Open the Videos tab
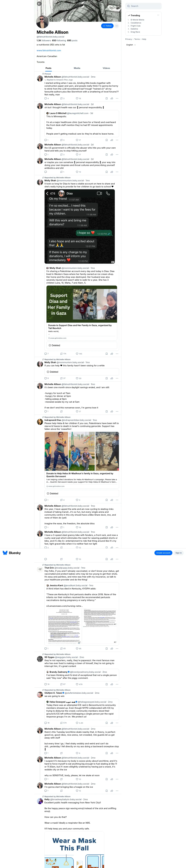This screenshot has height=868, width=186. [x=106, y=68]
